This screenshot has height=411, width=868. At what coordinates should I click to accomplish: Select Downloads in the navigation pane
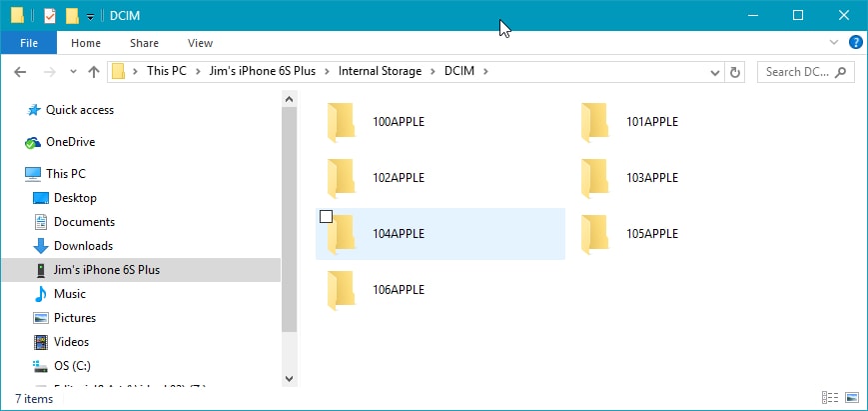click(x=83, y=246)
